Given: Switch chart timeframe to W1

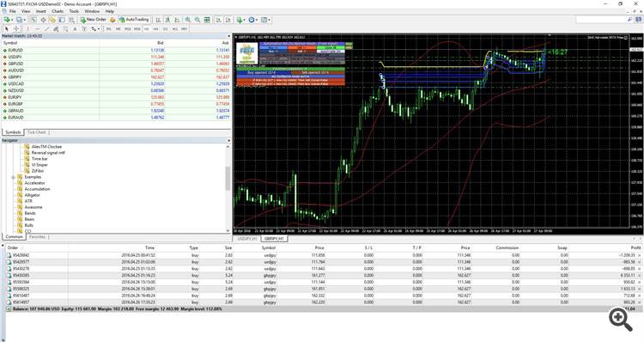Looking at the screenshot, I should (175, 28).
